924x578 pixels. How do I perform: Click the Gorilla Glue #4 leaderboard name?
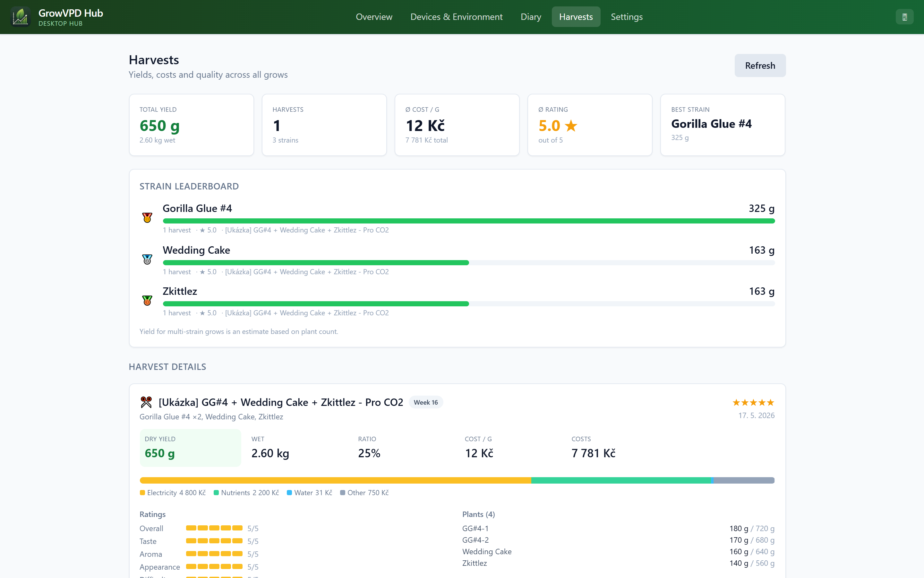(197, 208)
